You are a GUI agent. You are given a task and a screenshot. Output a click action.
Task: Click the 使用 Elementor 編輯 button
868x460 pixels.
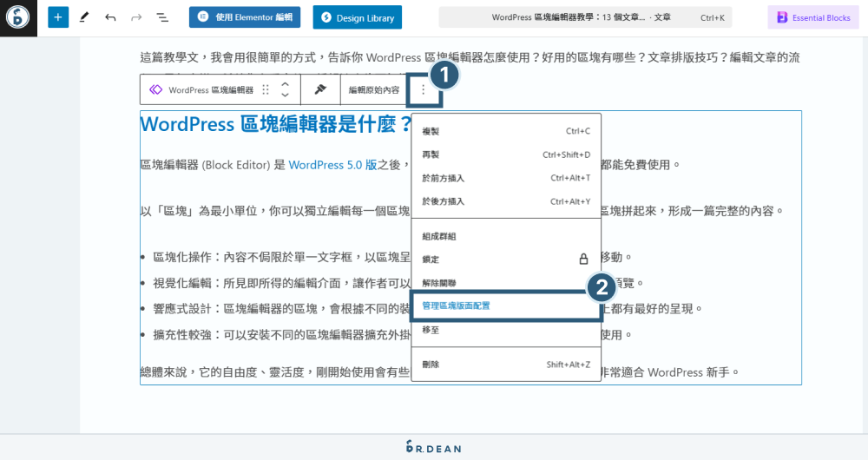[245, 17]
